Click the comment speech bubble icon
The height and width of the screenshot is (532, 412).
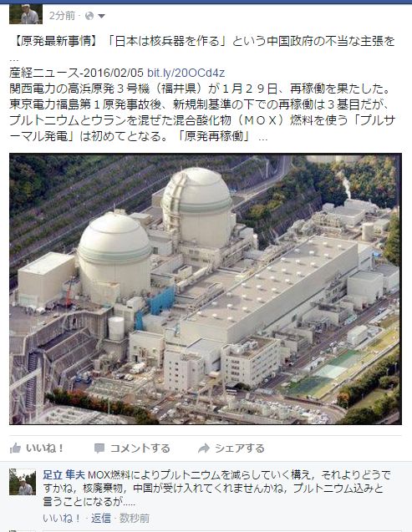click(x=99, y=448)
